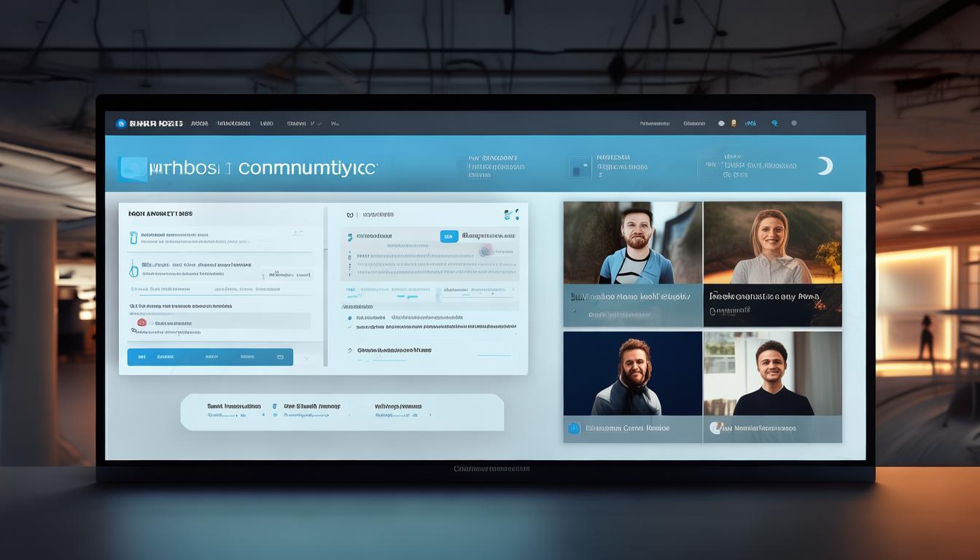Select the white dot indicator in the top navigation bar

pos(721,123)
